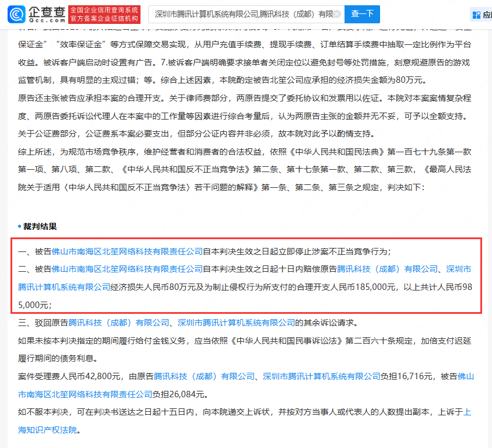Clear the search box with the X icon

pos(336,14)
